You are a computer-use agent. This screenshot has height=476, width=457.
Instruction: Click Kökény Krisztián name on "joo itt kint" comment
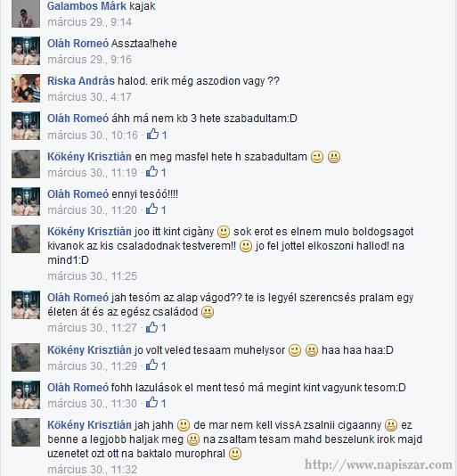pos(89,232)
